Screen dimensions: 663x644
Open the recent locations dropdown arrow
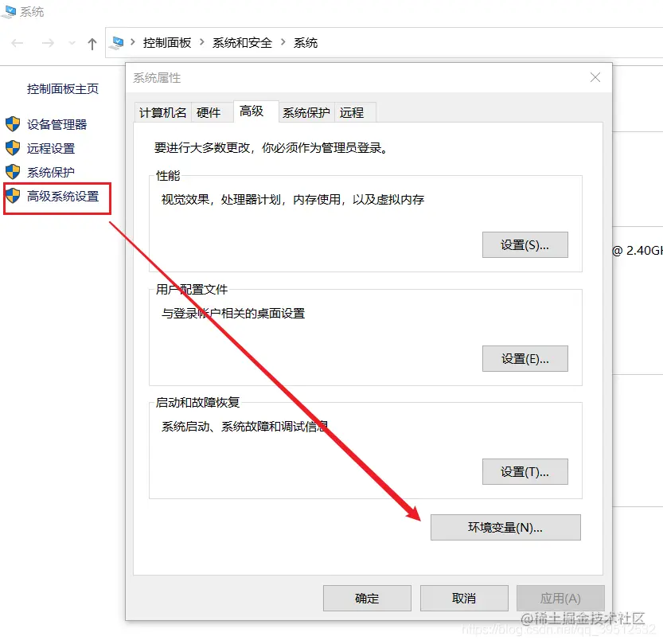72,43
